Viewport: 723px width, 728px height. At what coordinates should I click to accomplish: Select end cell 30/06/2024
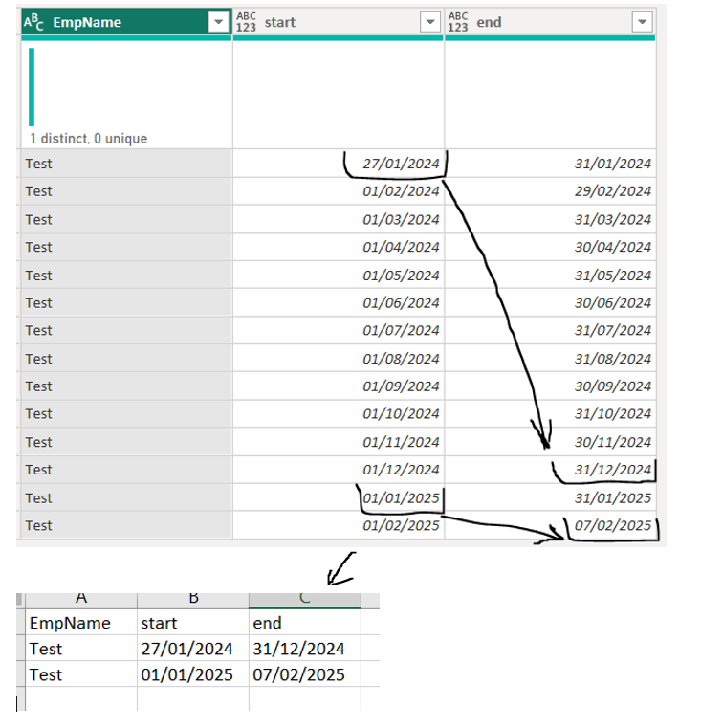point(550,302)
